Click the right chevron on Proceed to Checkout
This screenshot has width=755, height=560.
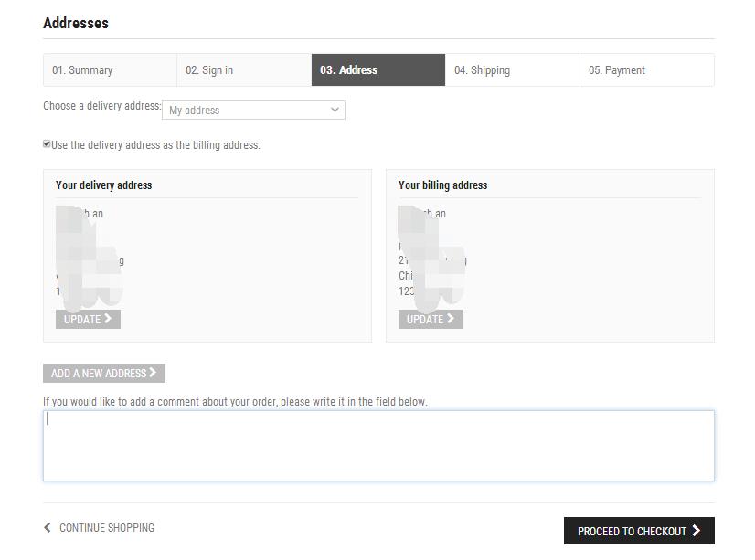(697, 531)
